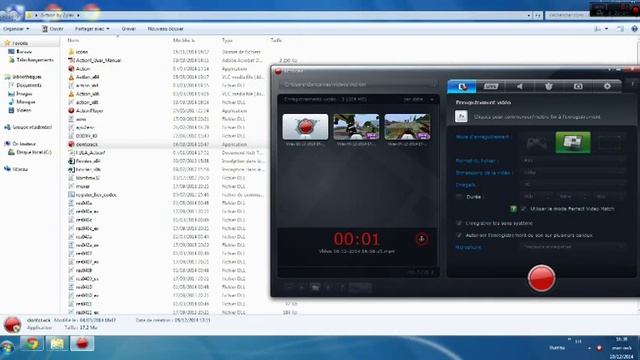The image size is (640, 360).
Task: Open the microphone selection dropdown
Action: 573,247
